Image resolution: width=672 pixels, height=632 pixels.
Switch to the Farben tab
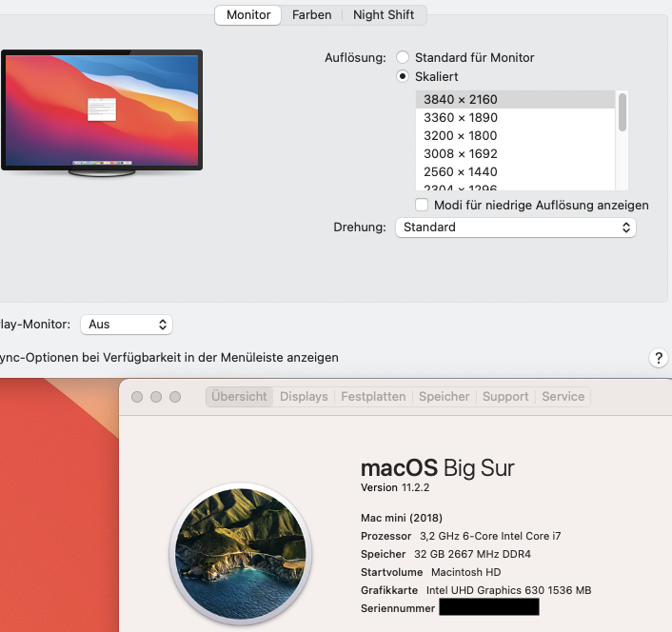(311, 15)
